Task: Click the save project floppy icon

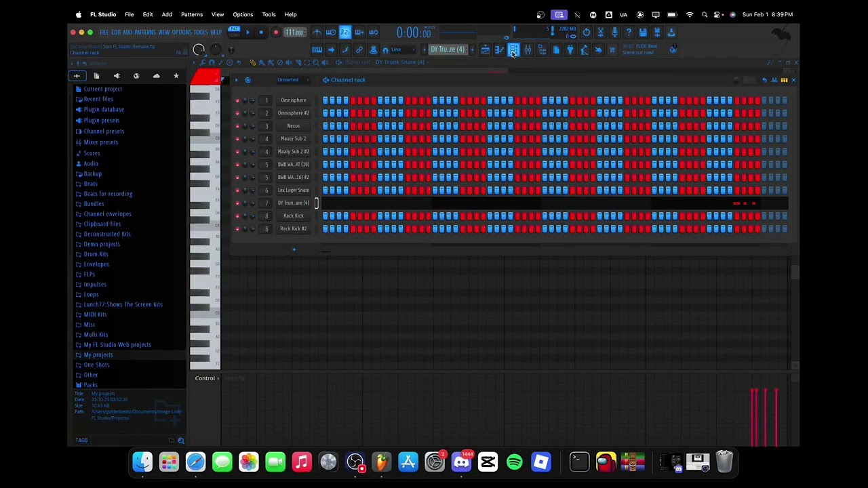Action: click(x=643, y=32)
